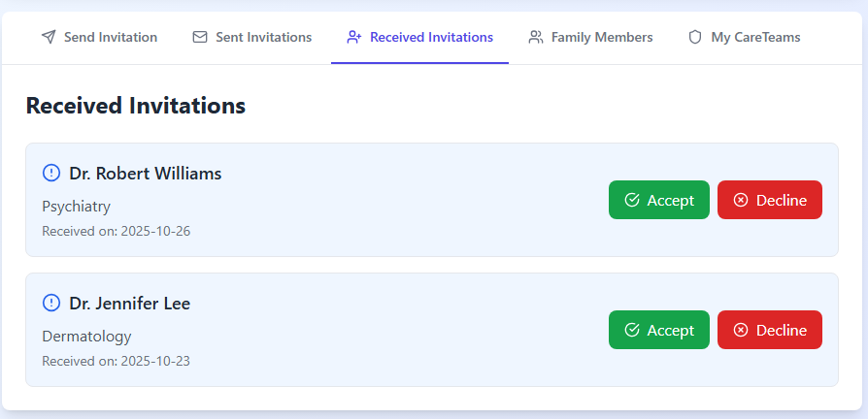Image resolution: width=868 pixels, height=419 pixels.
Task: Click checkmark icon in Robert Williams' Accept button
Action: pos(632,201)
